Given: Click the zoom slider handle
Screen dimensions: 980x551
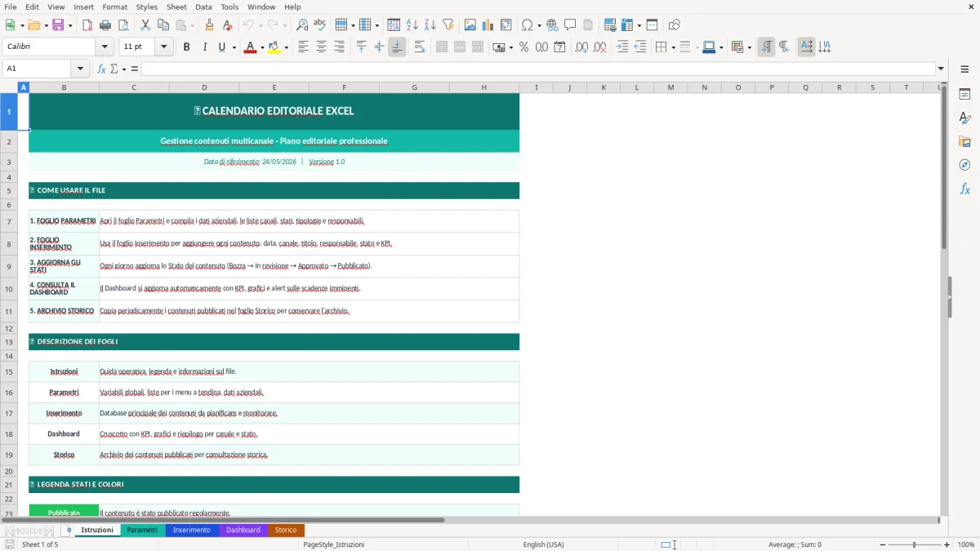Looking at the screenshot, I should (915, 544).
